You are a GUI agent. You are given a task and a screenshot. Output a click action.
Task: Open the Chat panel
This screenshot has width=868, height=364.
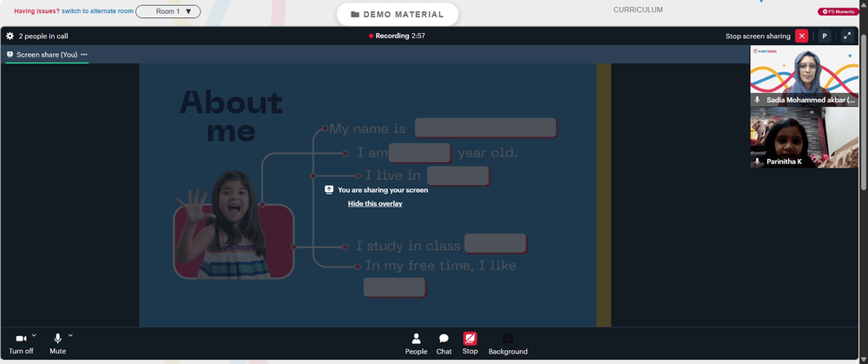click(x=444, y=344)
